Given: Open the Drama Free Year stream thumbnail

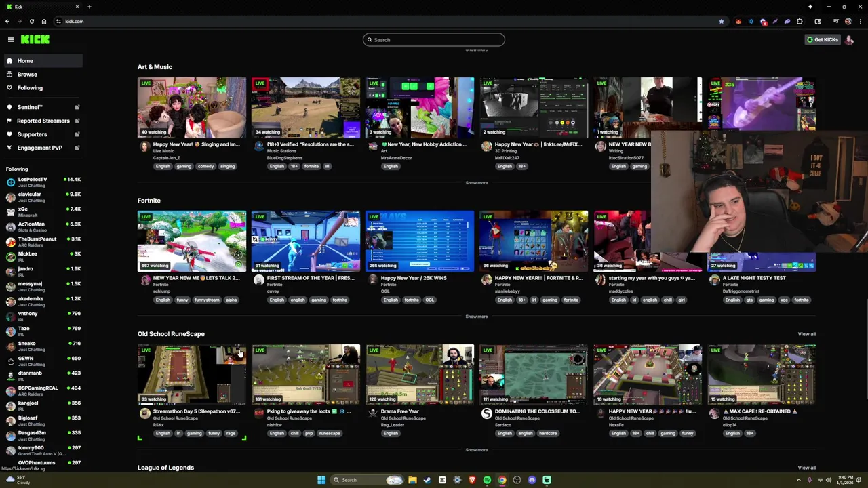Looking at the screenshot, I should click(x=420, y=375).
